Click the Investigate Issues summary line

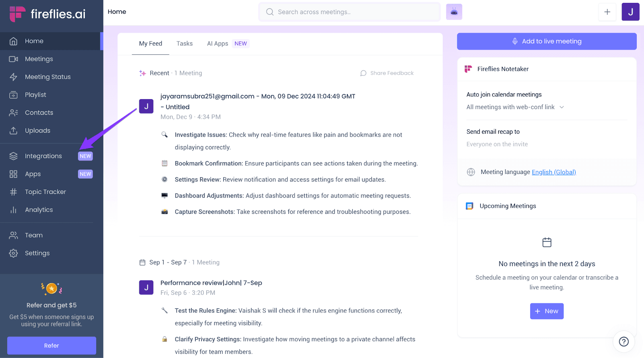[x=288, y=141]
